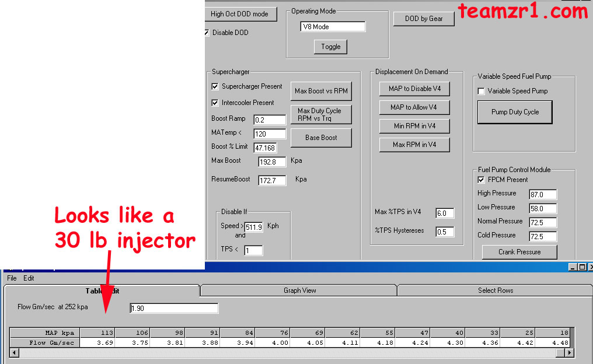
Task: Click the Crank Pressure button
Action: pos(519,252)
